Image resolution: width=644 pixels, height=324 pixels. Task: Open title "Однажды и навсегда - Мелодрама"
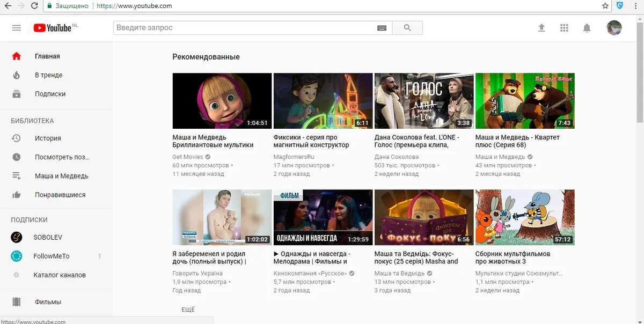pyautogui.click(x=312, y=257)
